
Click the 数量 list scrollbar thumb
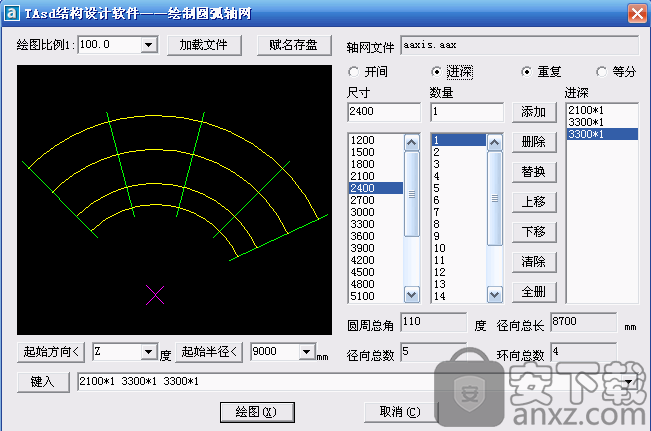(495, 198)
